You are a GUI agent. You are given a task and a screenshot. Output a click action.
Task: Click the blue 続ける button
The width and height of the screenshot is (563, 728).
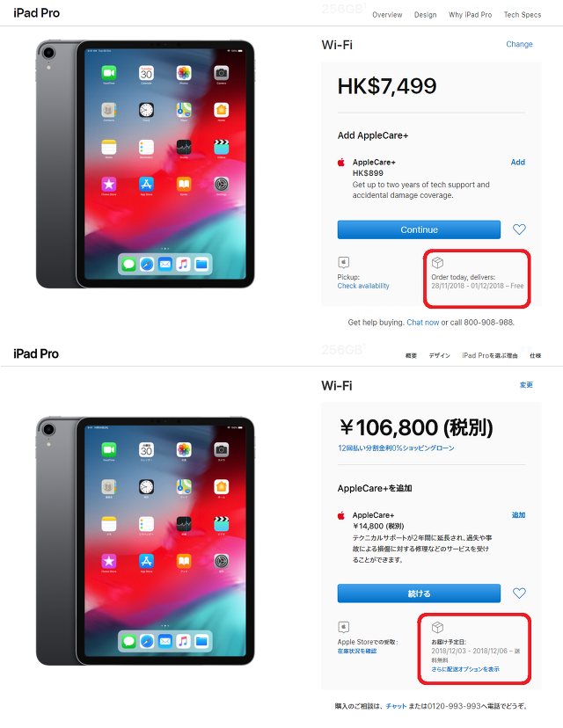[x=419, y=593]
